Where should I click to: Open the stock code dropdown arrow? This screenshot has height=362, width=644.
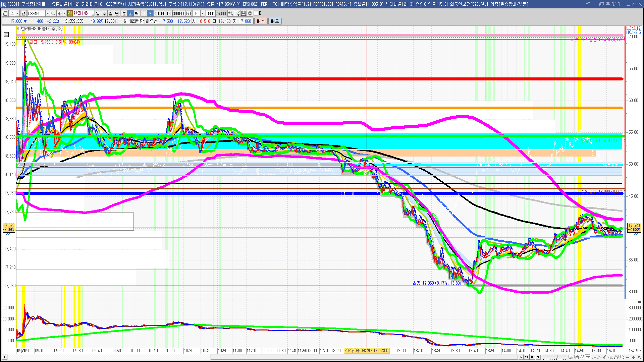(48, 13)
